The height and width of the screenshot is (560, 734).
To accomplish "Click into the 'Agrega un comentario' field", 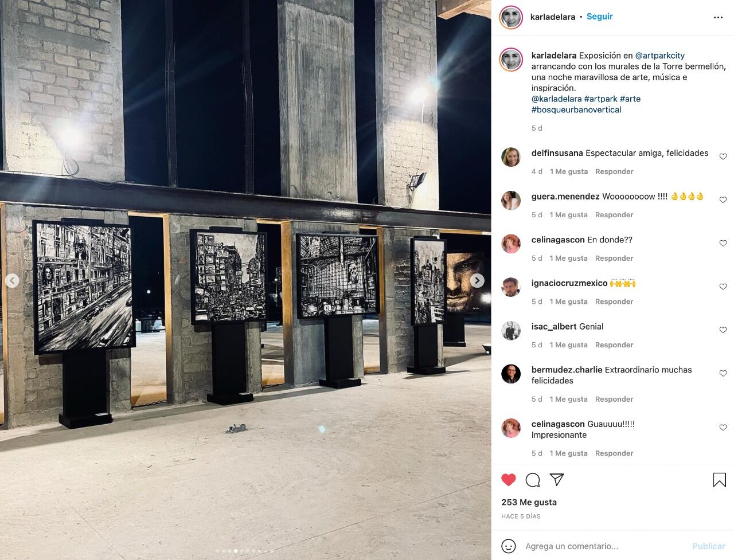I will pos(605,546).
